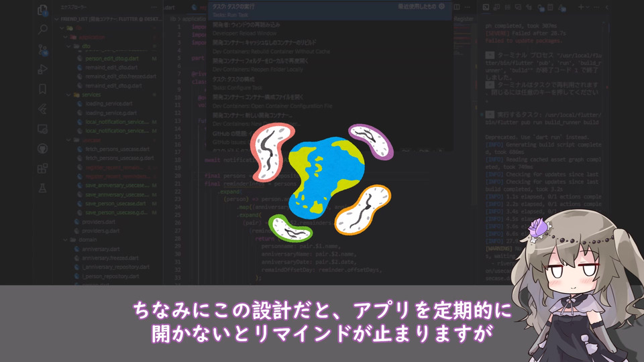Open the Flutter sidebar icon

[42, 109]
